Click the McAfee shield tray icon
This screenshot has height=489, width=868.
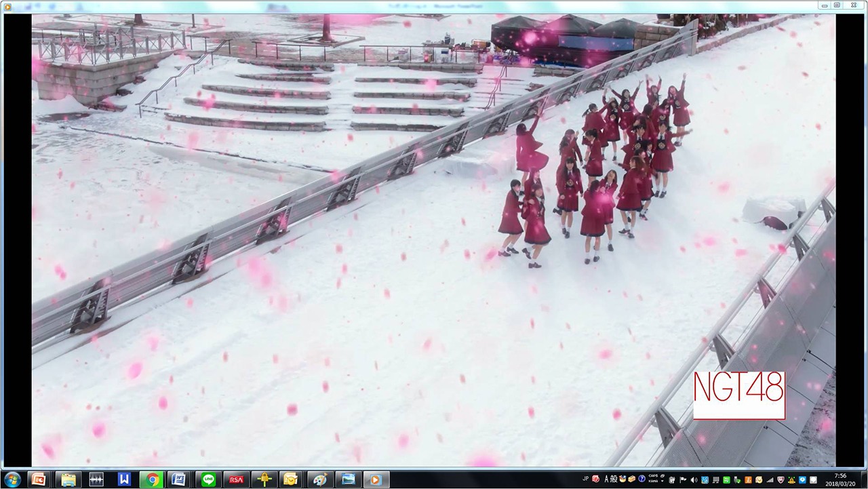(781, 480)
